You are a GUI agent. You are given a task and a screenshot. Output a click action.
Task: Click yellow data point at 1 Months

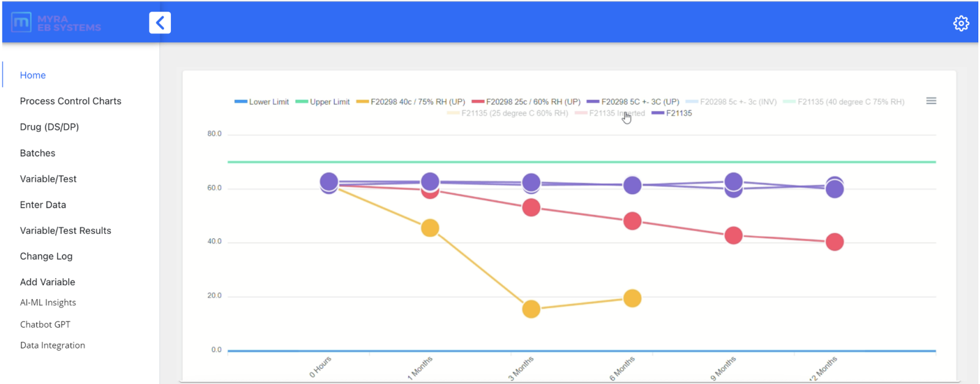pyautogui.click(x=430, y=228)
